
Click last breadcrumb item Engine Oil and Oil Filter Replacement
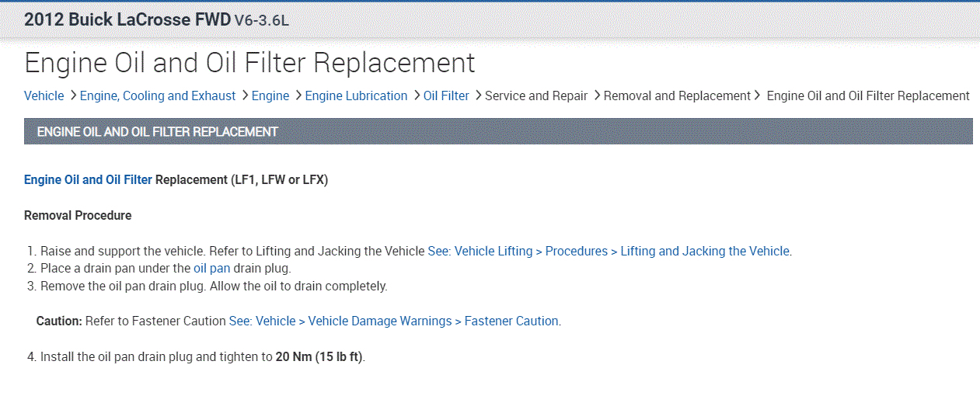tap(868, 96)
